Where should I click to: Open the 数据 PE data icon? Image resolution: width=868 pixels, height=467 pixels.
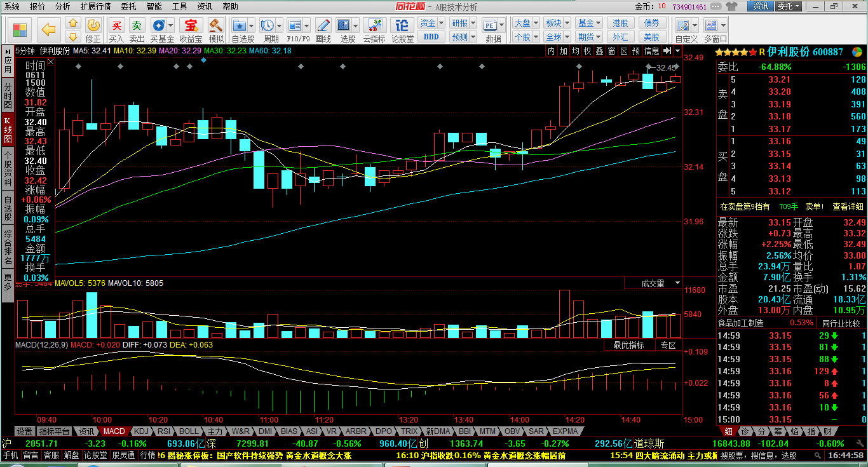pyautogui.click(x=490, y=25)
